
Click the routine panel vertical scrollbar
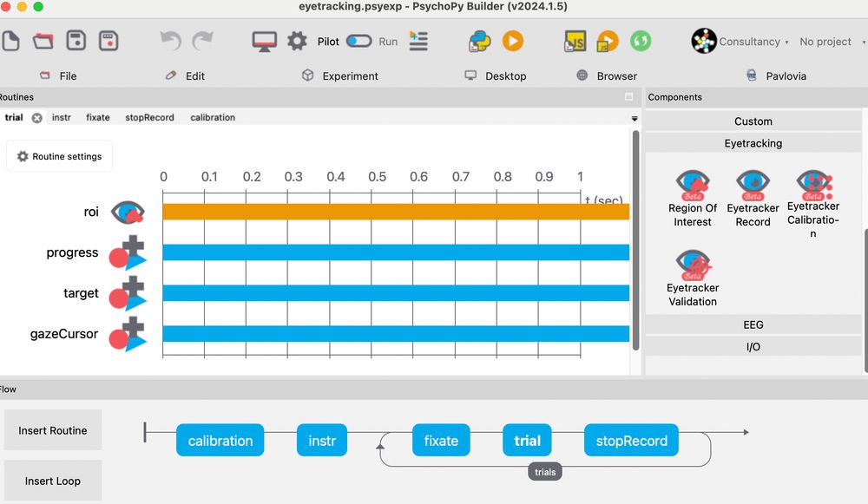[x=635, y=240]
